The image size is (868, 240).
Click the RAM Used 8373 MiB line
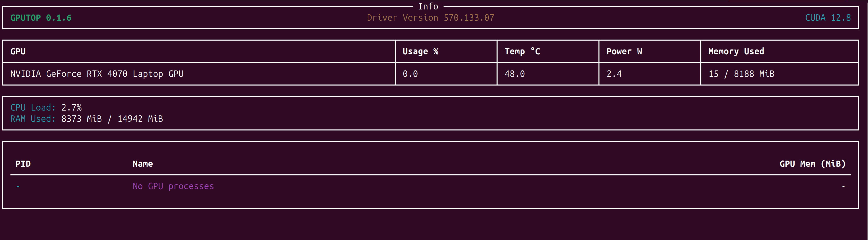[x=87, y=119]
